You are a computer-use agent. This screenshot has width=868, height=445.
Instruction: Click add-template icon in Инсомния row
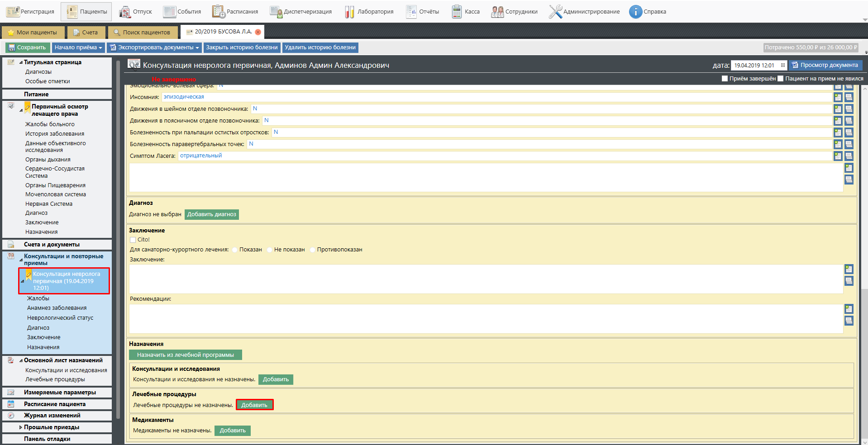838,97
